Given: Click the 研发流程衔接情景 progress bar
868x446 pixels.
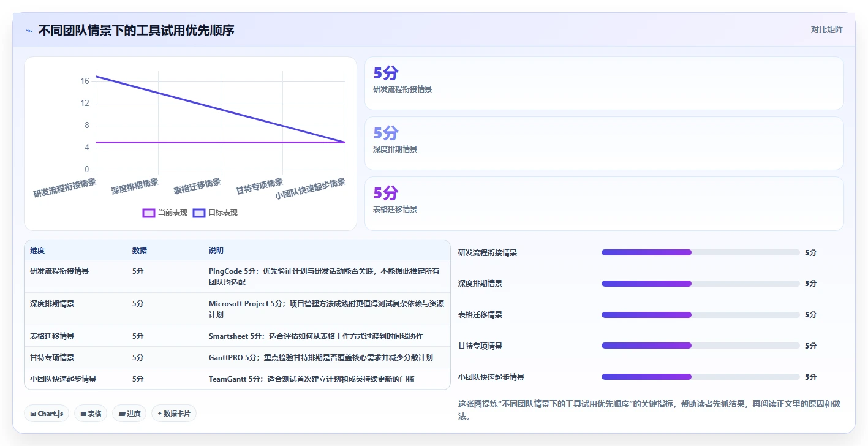Looking at the screenshot, I should [701, 252].
